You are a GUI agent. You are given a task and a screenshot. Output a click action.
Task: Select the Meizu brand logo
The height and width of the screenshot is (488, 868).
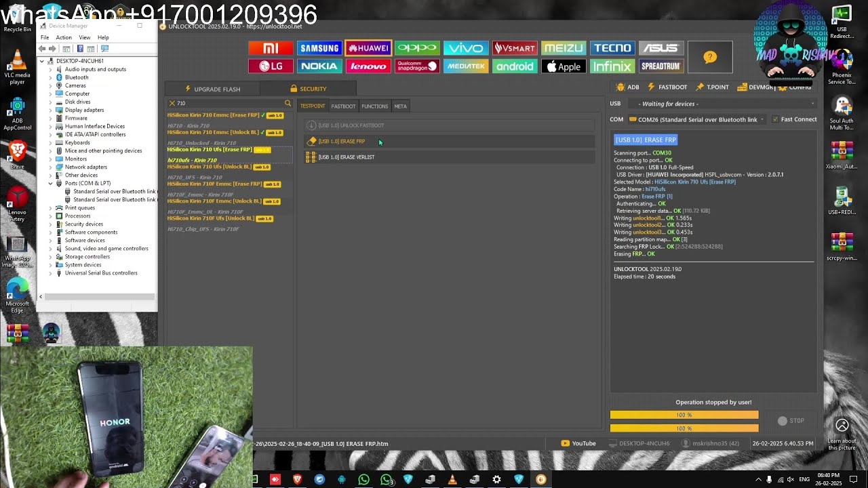[x=564, y=48]
